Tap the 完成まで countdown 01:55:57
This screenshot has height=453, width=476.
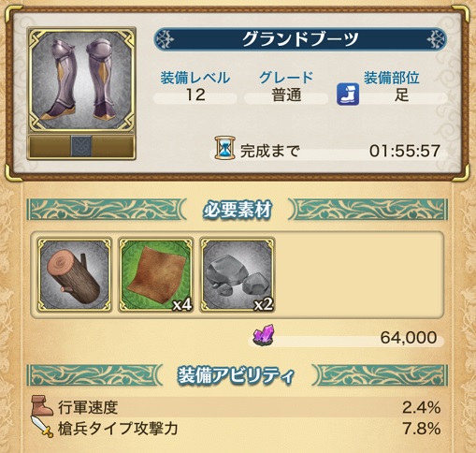point(405,151)
